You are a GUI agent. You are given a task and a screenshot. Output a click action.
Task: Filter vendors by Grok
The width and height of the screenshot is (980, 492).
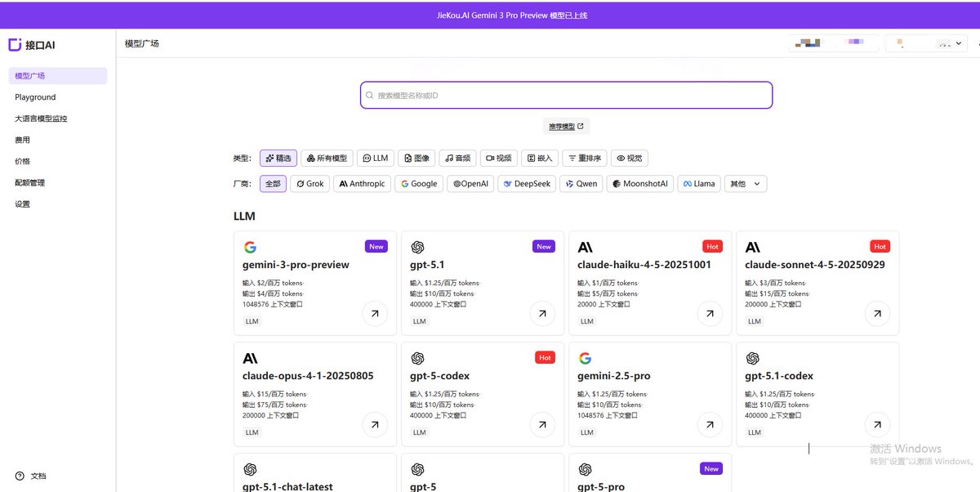tap(310, 184)
